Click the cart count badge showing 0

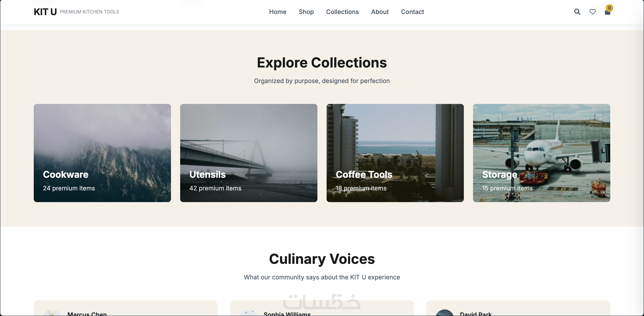coord(609,8)
